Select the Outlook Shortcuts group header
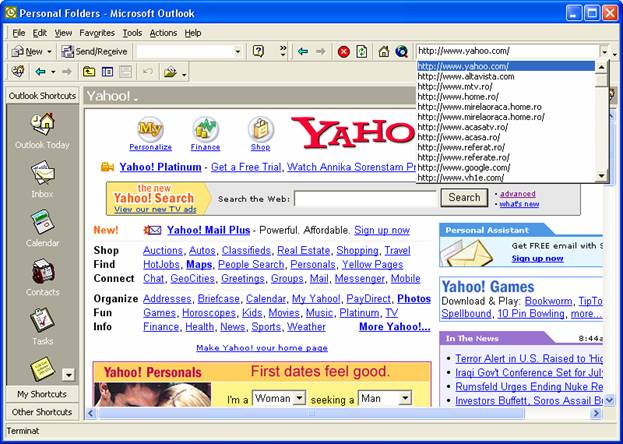 coord(42,96)
